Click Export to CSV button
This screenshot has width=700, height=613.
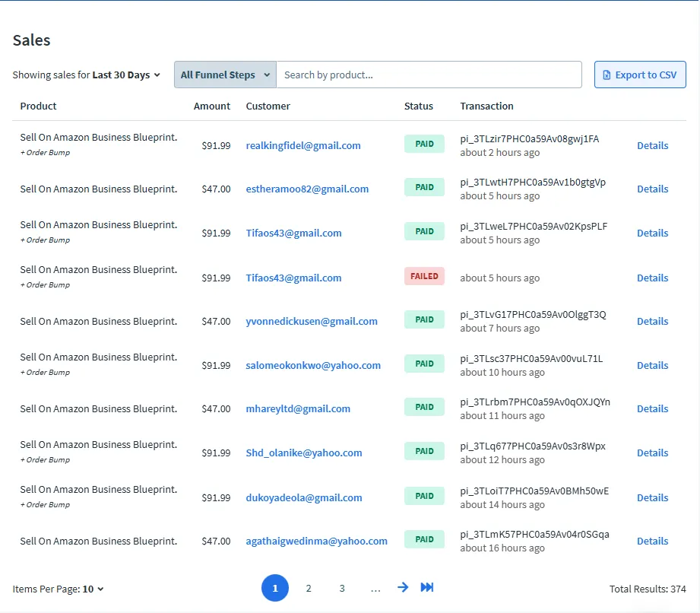tap(640, 75)
